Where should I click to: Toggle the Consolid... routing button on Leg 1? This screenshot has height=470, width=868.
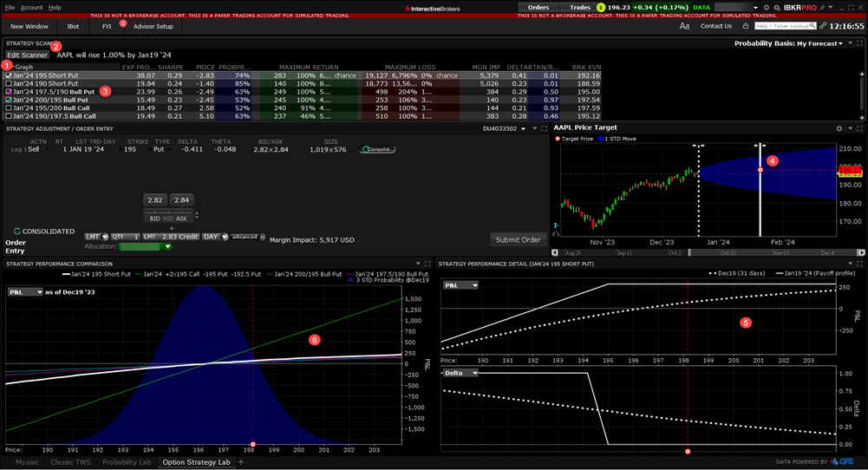click(377, 149)
